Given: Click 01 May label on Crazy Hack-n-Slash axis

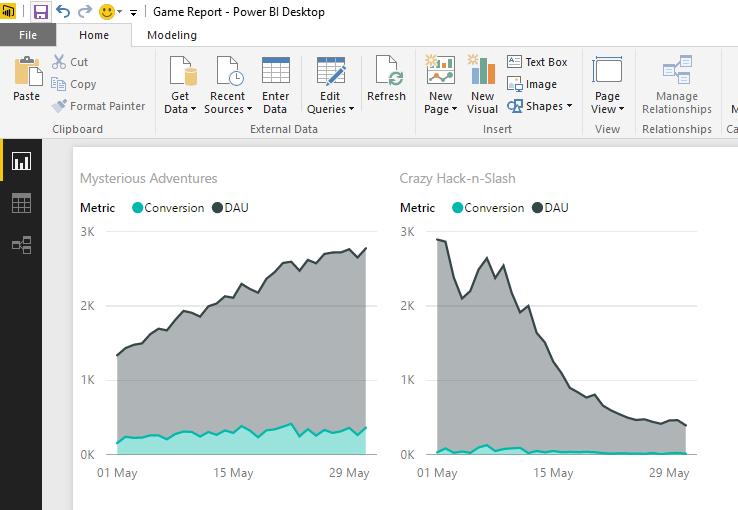Looking at the screenshot, I should click(437, 473).
